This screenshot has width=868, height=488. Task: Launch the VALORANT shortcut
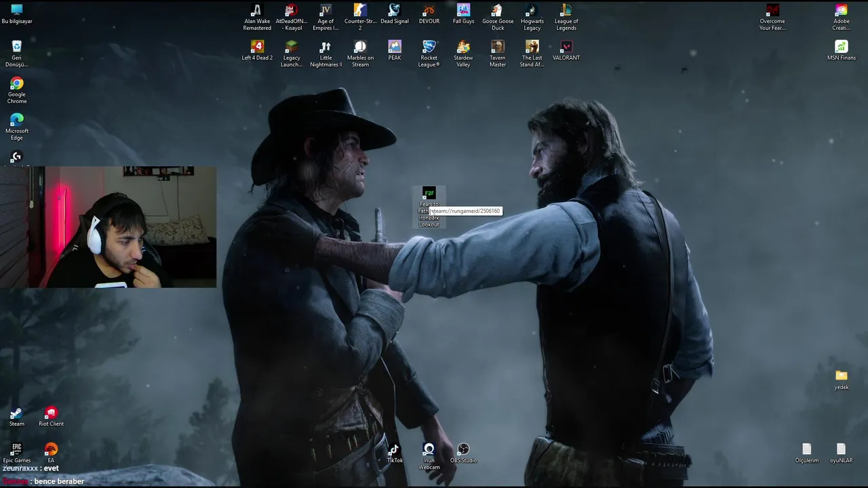tap(566, 51)
